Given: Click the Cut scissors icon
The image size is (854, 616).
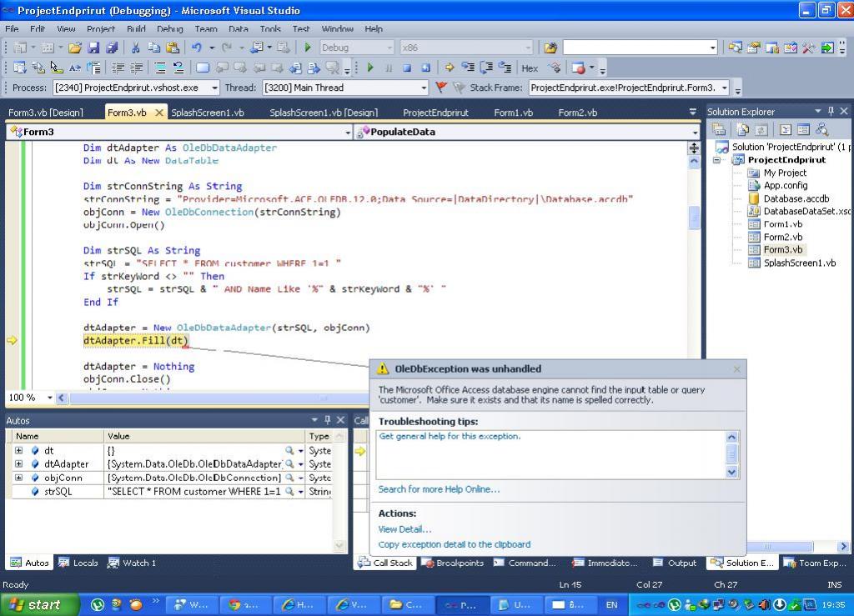Looking at the screenshot, I should tap(136, 48).
